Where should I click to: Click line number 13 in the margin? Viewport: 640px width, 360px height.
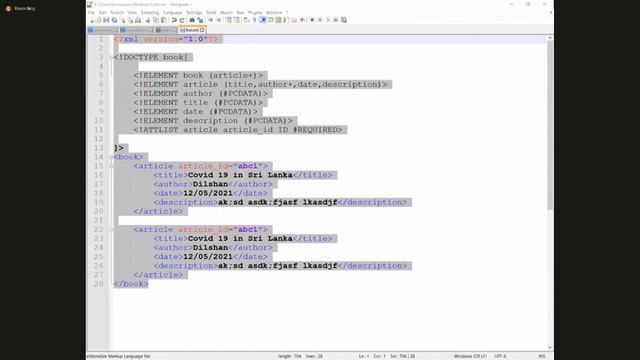click(x=98, y=148)
